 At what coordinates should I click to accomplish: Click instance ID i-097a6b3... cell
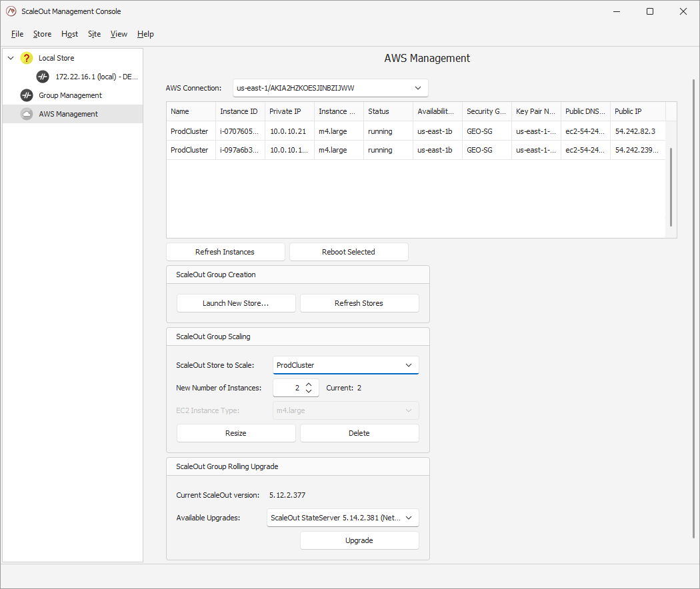point(240,150)
